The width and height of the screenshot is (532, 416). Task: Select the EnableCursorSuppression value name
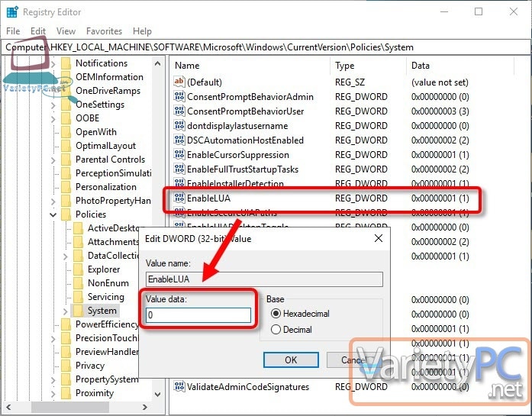(x=238, y=155)
